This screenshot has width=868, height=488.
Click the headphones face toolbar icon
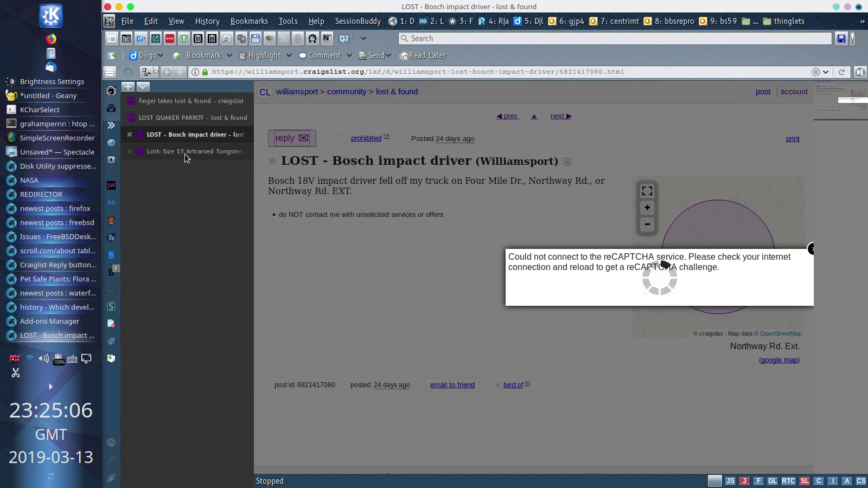tap(312, 38)
